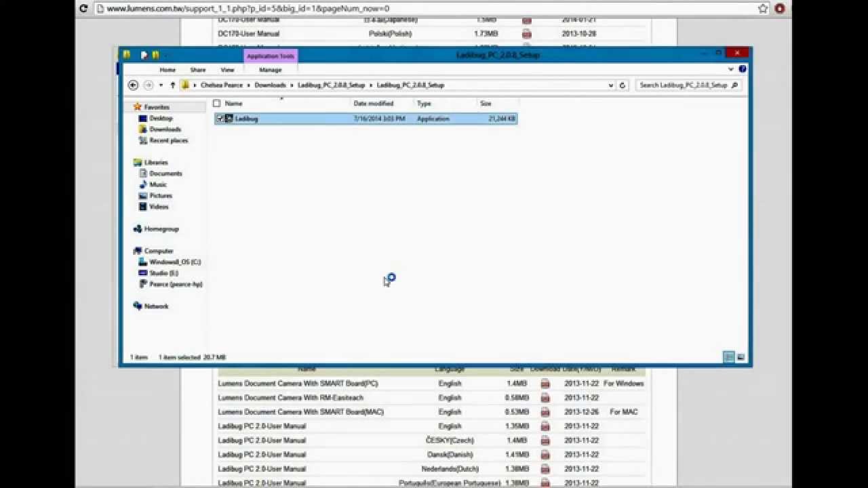Viewport: 868px width, 488px height.
Task: Download RM-Easiteach file PDF icon
Action: coord(545,398)
